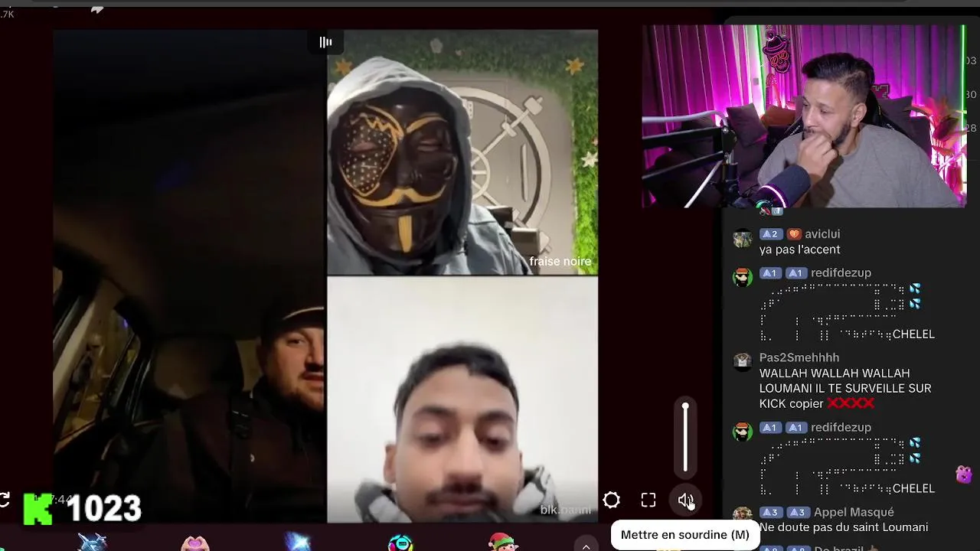Click the purple emote at chat's right edge

coord(964,474)
